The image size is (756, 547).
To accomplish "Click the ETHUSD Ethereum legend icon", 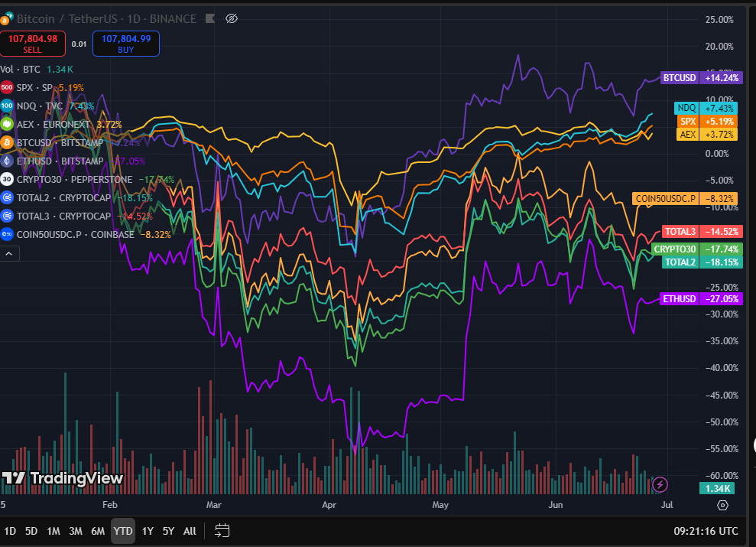I will pos(7,161).
